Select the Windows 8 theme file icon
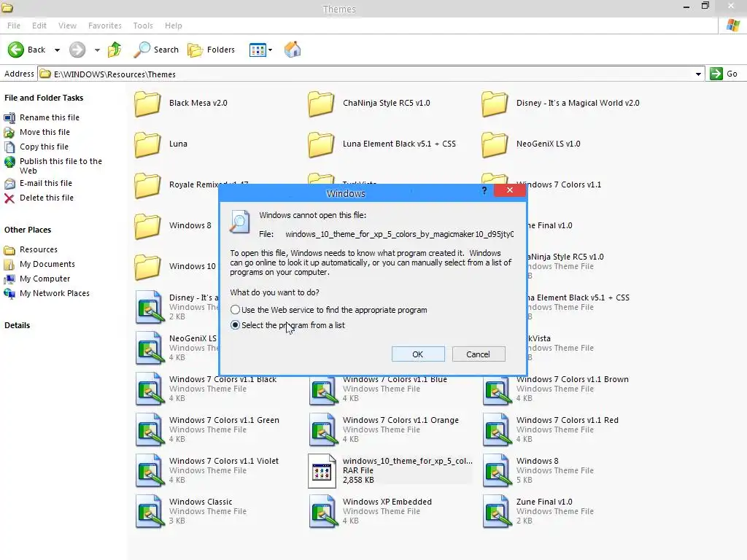 coord(496,471)
